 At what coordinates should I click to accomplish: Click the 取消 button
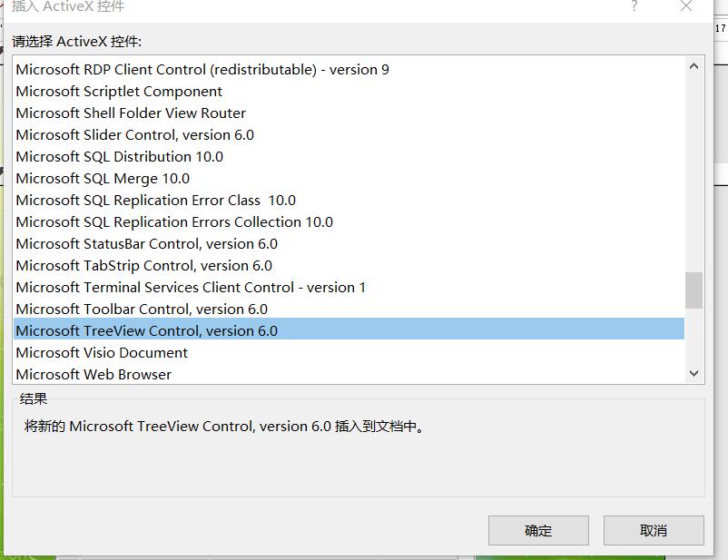pyautogui.click(x=654, y=530)
